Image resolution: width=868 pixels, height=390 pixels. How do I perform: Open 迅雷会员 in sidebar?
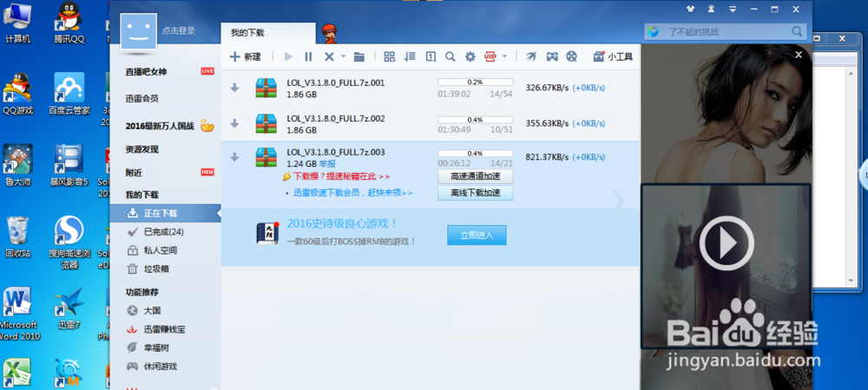pyautogui.click(x=141, y=98)
